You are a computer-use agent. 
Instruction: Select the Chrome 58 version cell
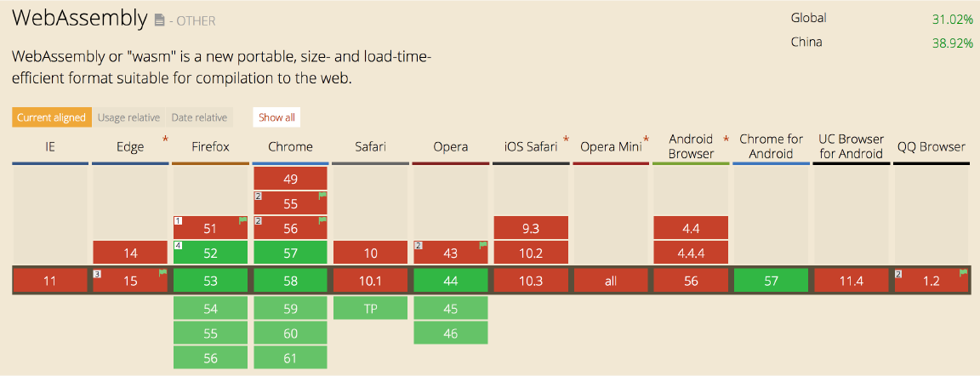tap(290, 281)
